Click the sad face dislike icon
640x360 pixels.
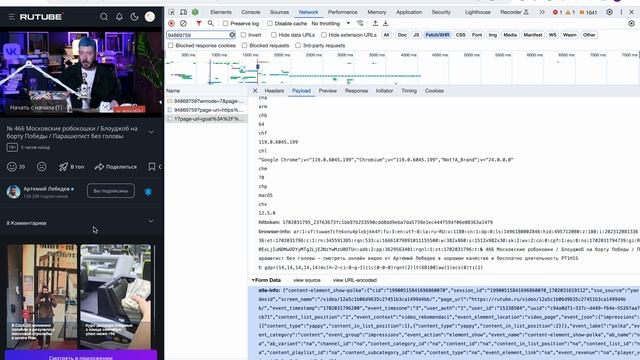pyautogui.click(x=42, y=167)
